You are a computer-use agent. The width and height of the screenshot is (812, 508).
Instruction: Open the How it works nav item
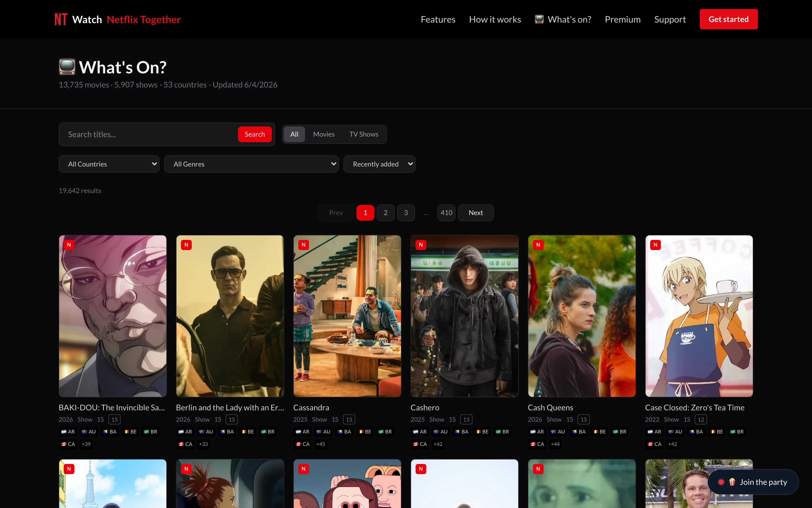[495, 19]
